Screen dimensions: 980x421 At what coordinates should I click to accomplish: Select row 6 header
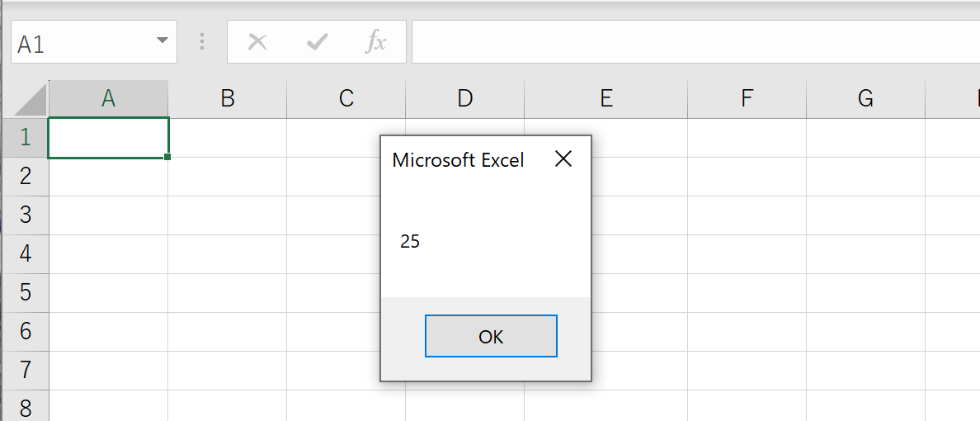(25, 332)
